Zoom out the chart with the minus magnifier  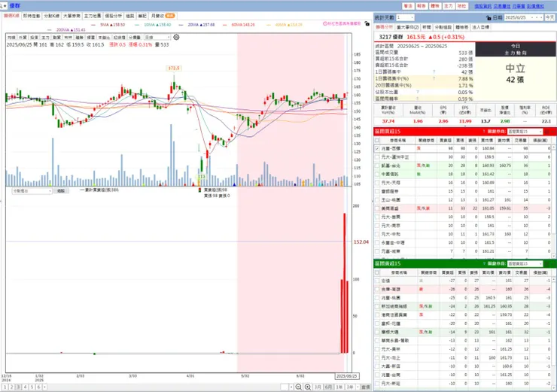tap(298, 387)
